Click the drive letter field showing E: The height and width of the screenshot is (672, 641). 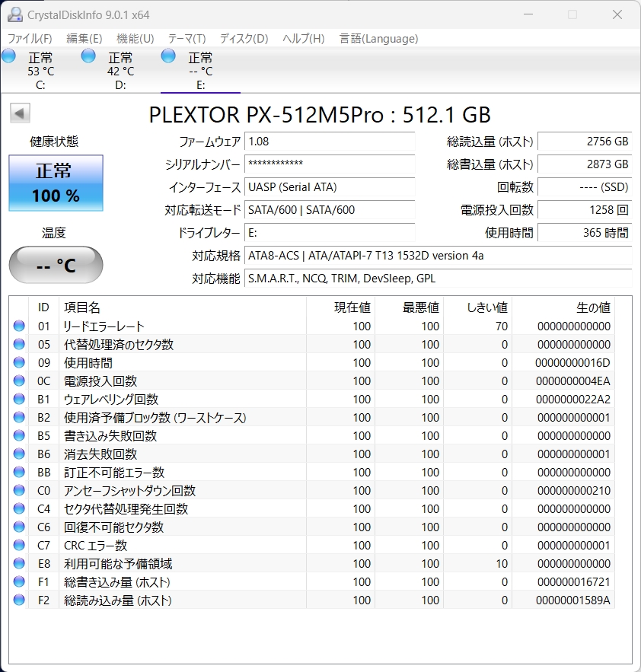point(330,233)
